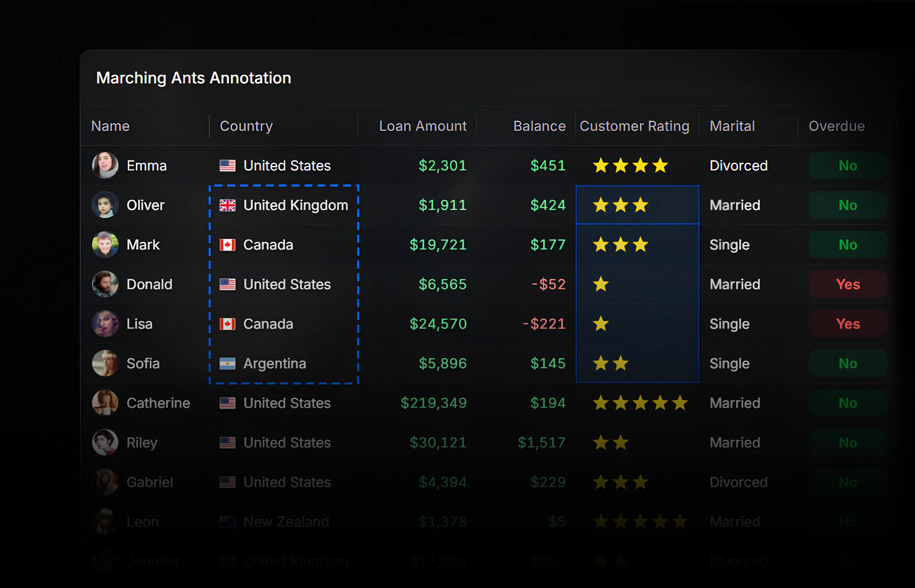Viewport: 915px width, 588px height.
Task: Select the 'United Kingdom' cell for Oliver
Action: (x=284, y=205)
